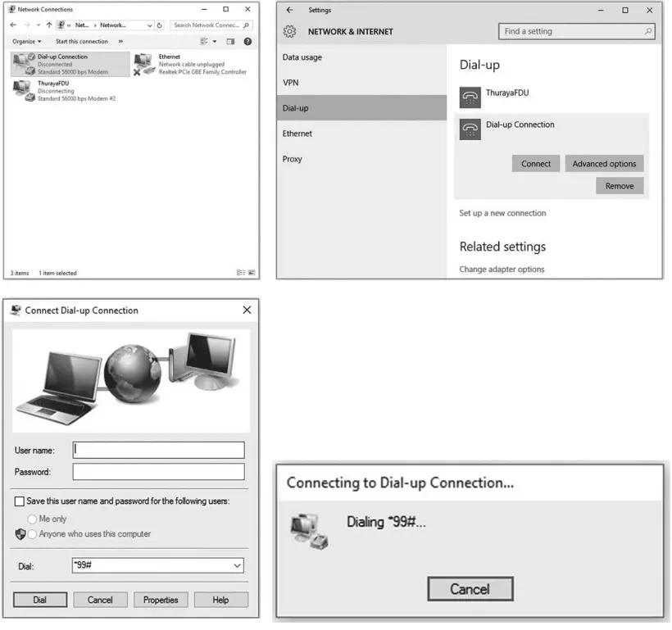Click the address bar network location icon
The height and width of the screenshot is (630, 672).
(x=61, y=25)
